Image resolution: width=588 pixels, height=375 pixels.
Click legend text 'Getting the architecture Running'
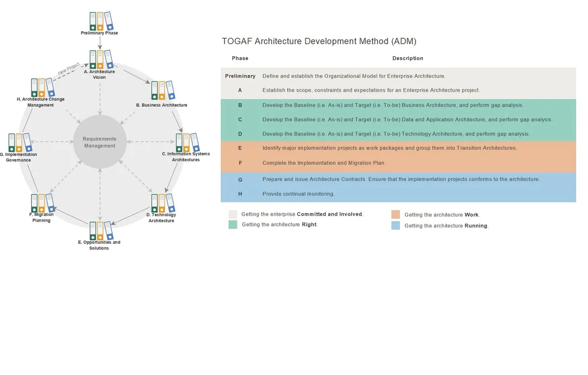pos(447,226)
